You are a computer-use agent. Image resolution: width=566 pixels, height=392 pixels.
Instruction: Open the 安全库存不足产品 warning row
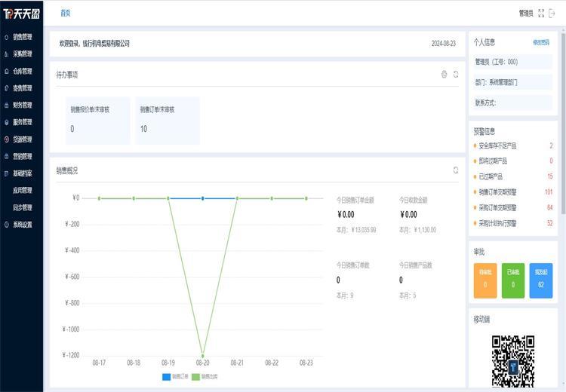[x=513, y=145]
